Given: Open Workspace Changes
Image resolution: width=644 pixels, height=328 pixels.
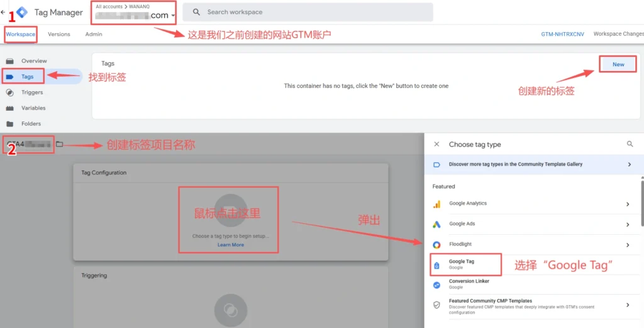Looking at the screenshot, I should (x=619, y=34).
